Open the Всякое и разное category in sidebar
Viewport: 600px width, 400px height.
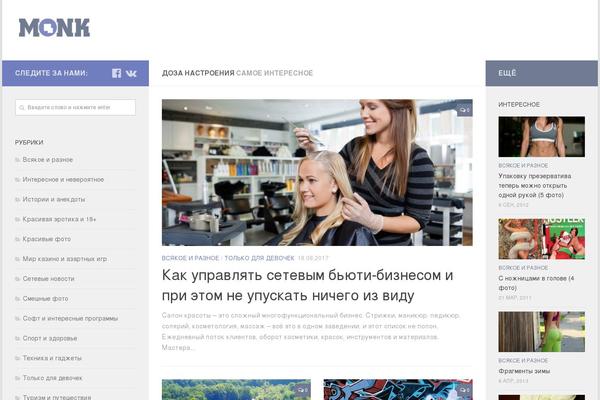click(x=47, y=160)
